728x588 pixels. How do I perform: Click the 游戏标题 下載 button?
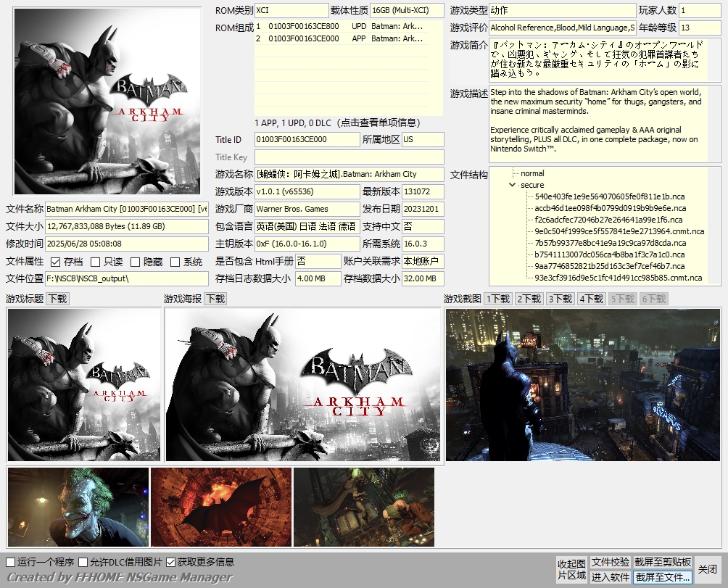57,299
